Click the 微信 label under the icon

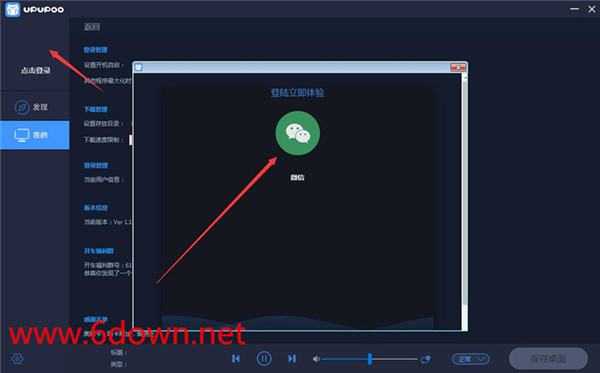click(x=297, y=178)
